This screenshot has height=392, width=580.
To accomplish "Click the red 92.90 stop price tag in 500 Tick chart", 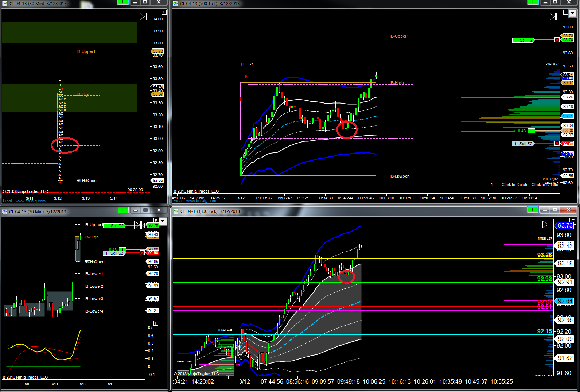I will (x=568, y=143).
